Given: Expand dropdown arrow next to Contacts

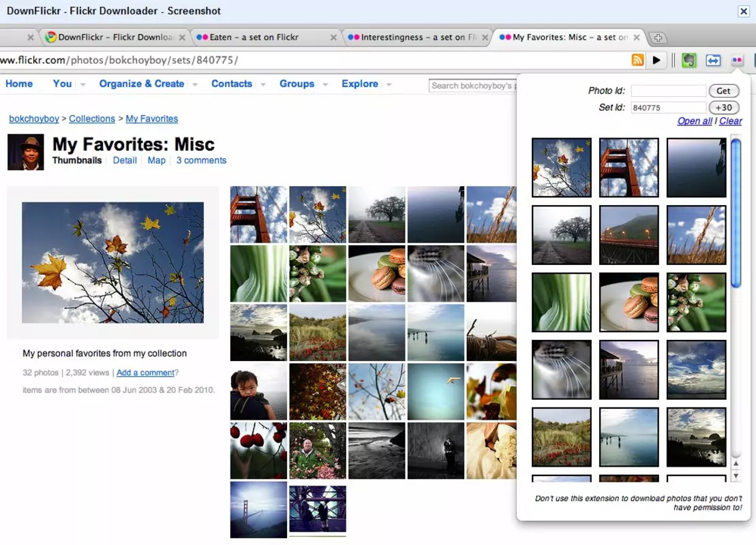Looking at the screenshot, I should [262, 84].
